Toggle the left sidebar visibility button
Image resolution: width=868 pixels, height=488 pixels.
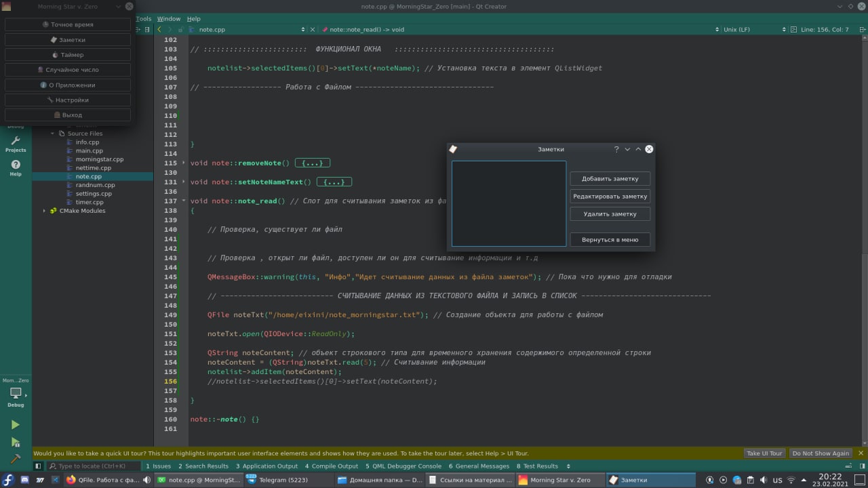(x=38, y=466)
